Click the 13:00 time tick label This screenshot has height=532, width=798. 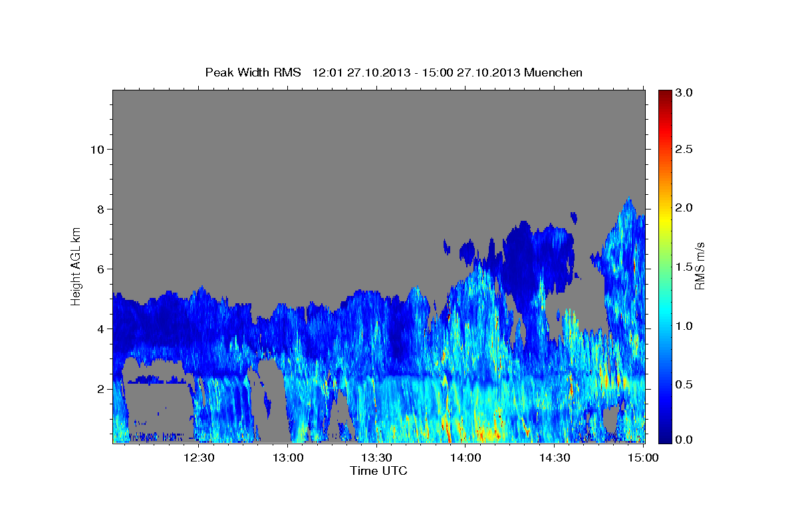[x=289, y=458]
